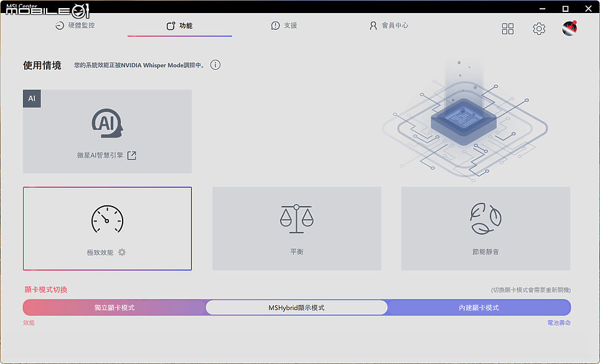Click the 顯卡模式切換 heading text
This screenshot has width=600, height=364.
[x=45, y=290]
